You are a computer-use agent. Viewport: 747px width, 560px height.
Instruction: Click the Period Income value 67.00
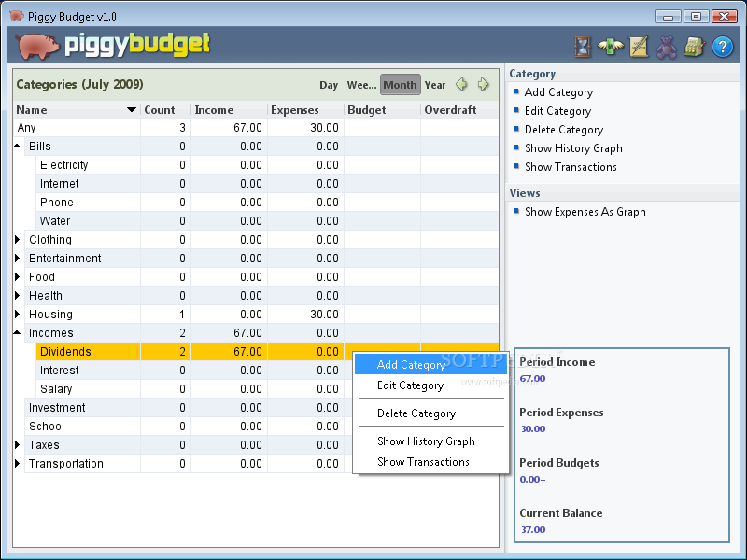532,379
